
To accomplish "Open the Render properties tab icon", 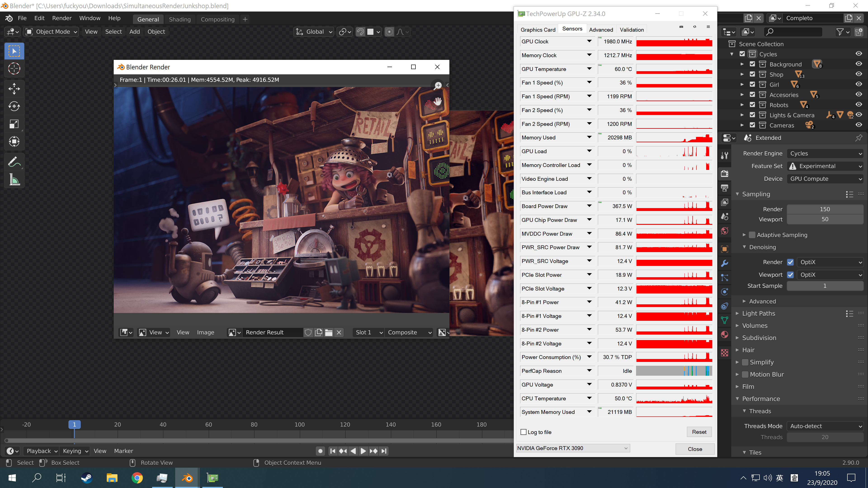I will click(x=724, y=174).
